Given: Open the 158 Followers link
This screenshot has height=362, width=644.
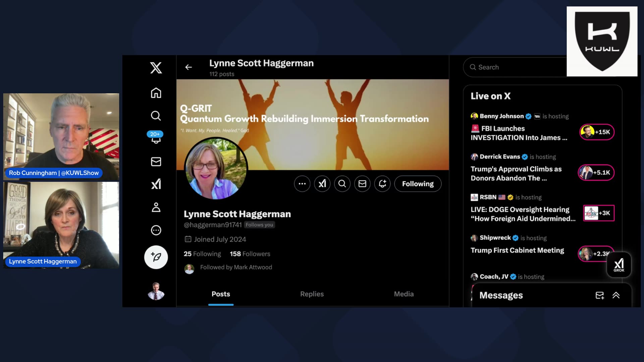Looking at the screenshot, I should click(250, 254).
